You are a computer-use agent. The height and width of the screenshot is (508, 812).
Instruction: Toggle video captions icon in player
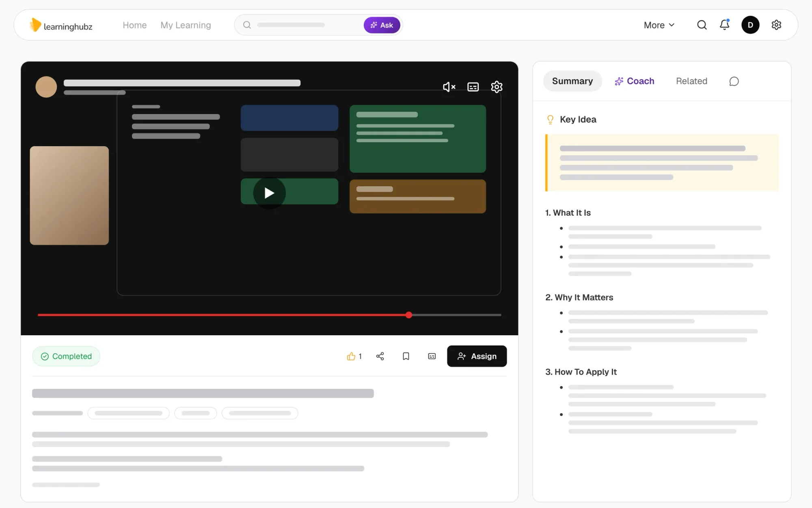[473, 87]
